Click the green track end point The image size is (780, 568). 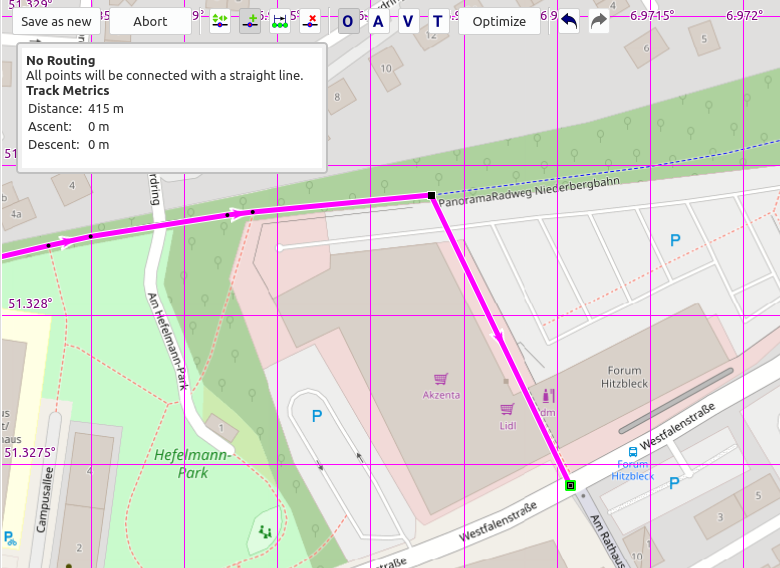(x=570, y=485)
